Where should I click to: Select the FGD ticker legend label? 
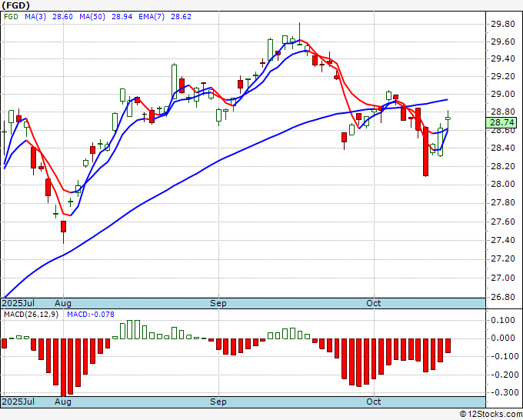click(x=11, y=17)
